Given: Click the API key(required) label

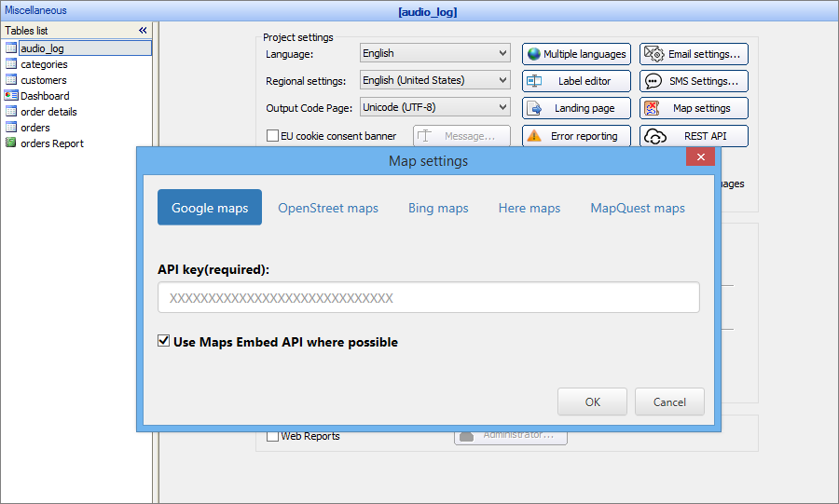Looking at the screenshot, I should (213, 269).
